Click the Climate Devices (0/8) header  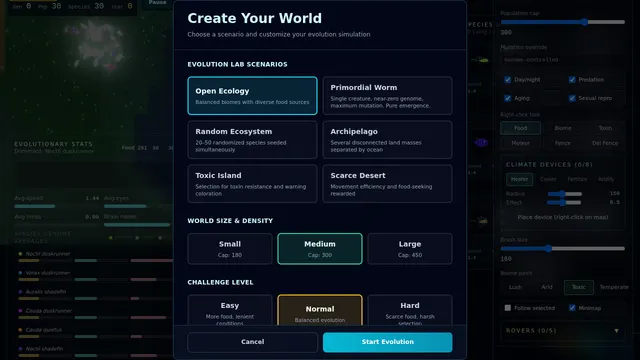click(549, 164)
